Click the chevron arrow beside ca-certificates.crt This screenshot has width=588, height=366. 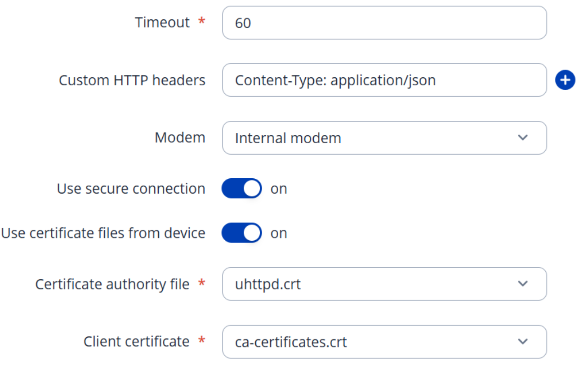tap(522, 342)
